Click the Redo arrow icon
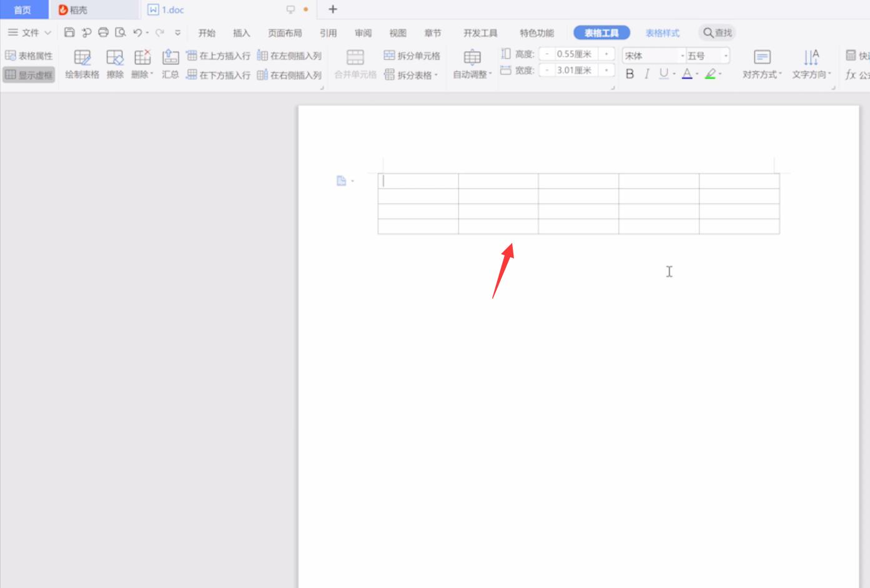 pyautogui.click(x=160, y=32)
